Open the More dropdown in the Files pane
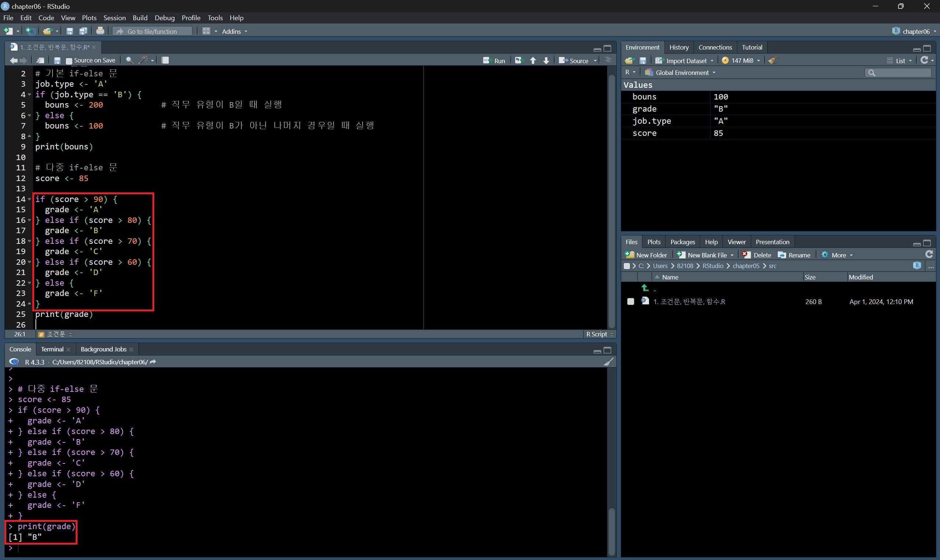 tap(838, 255)
